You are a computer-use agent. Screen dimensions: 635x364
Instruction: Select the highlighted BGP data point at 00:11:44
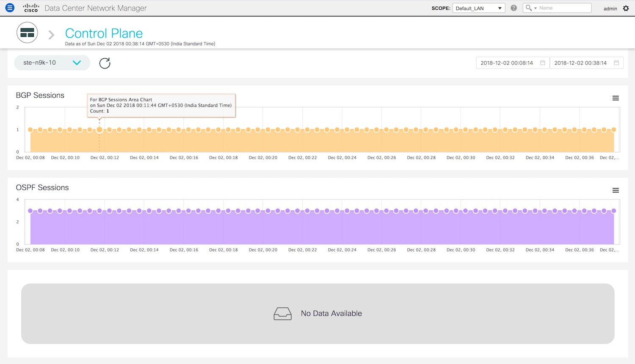pyautogui.click(x=99, y=130)
